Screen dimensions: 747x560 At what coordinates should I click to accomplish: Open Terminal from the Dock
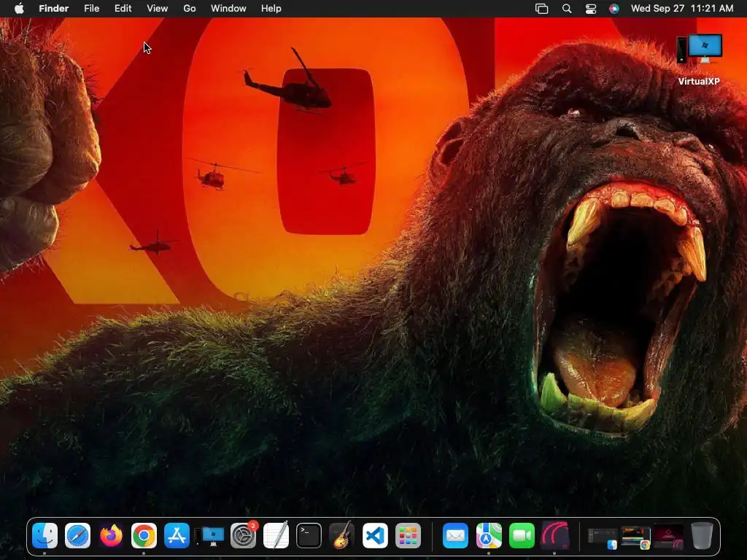[x=309, y=536]
